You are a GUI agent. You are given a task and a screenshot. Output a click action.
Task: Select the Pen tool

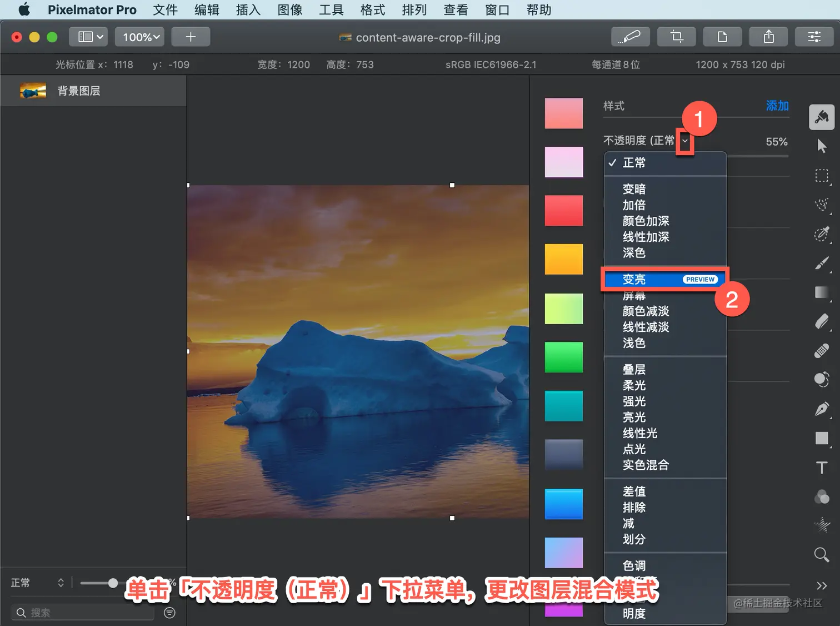tap(822, 409)
